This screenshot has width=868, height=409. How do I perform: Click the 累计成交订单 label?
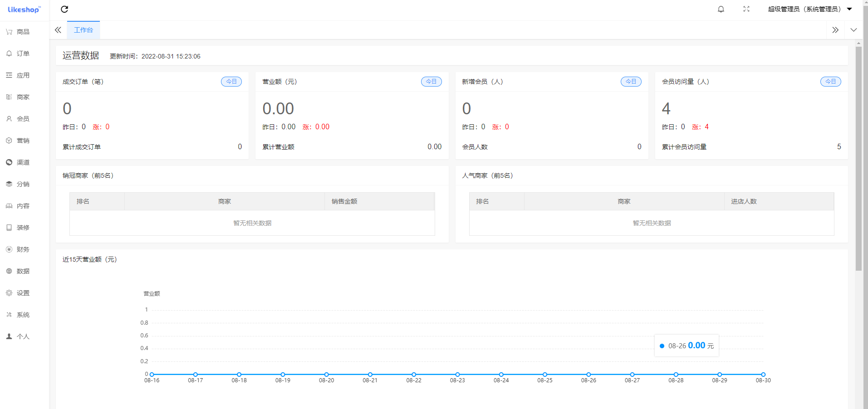click(x=82, y=147)
